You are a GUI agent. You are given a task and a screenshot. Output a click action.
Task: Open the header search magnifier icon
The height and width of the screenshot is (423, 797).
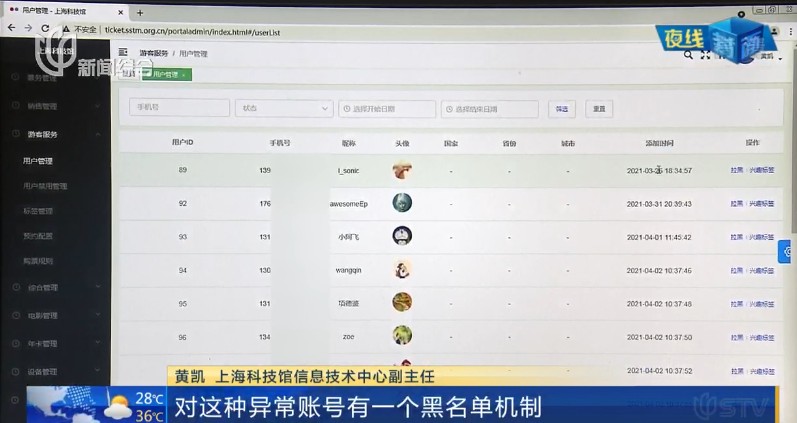[688, 55]
